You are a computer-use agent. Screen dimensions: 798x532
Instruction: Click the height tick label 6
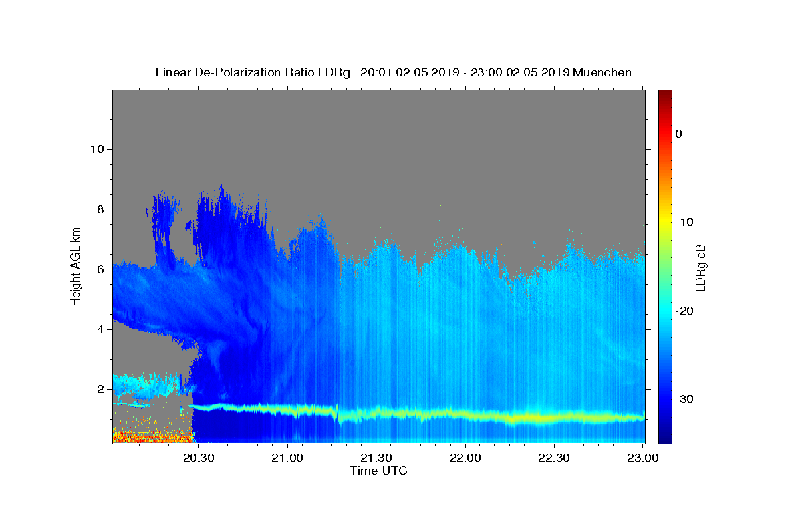tap(100, 269)
